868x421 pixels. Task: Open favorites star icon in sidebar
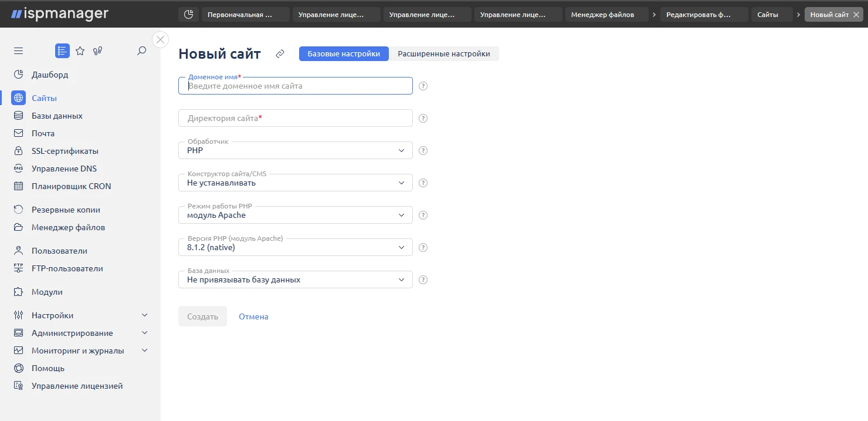coord(80,51)
